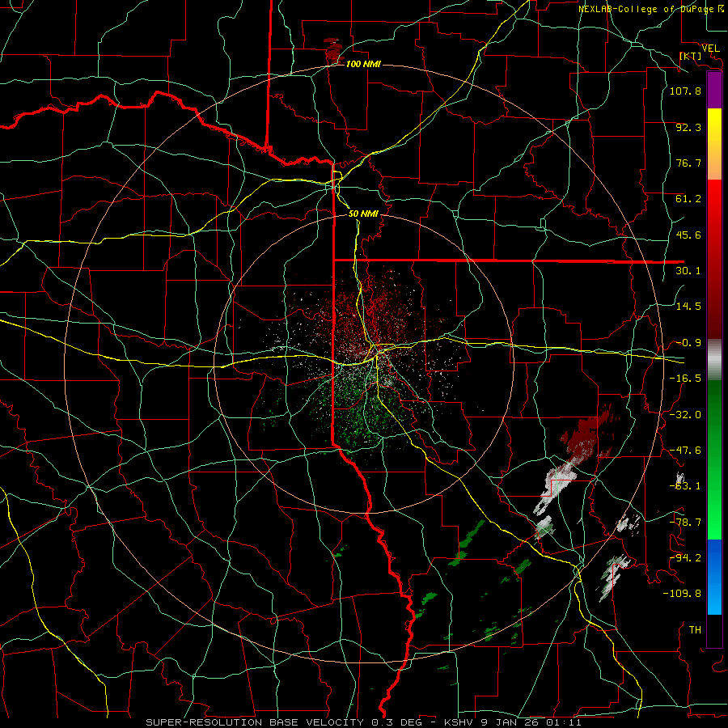Click the 'VEL' legend title

(711, 48)
